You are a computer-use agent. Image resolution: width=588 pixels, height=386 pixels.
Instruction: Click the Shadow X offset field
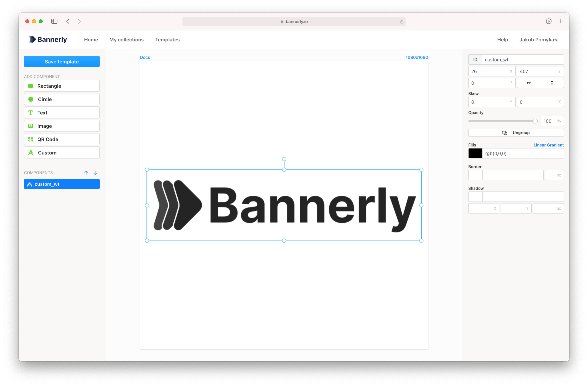484,209
